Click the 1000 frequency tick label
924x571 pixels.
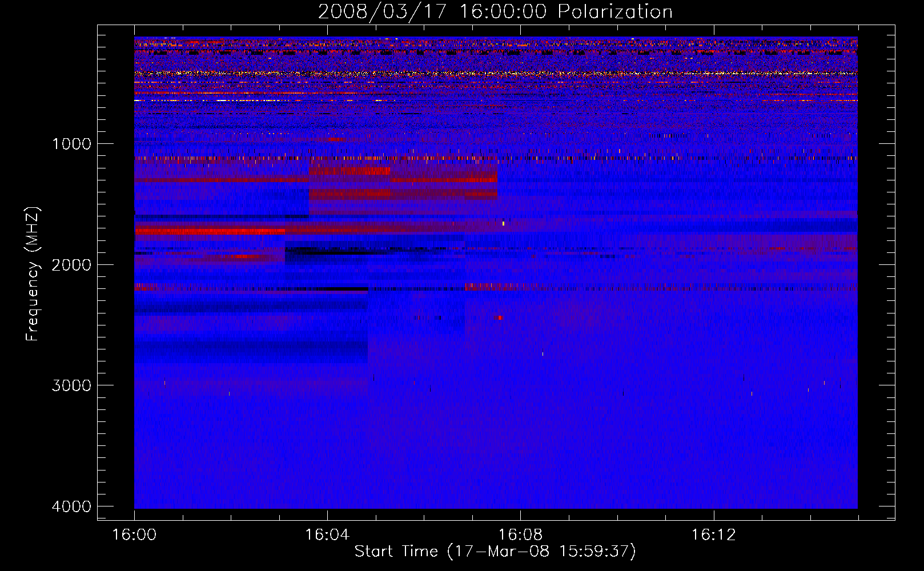coord(71,144)
